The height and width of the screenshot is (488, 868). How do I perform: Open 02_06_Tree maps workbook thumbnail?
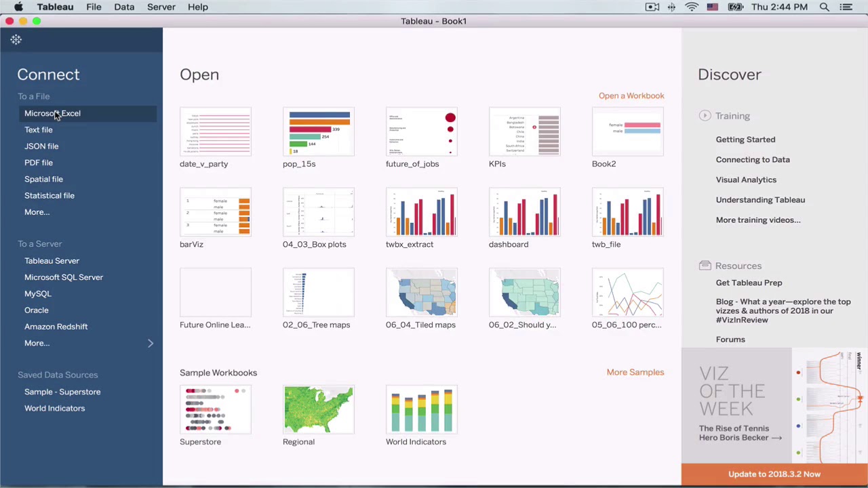[x=319, y=293]
